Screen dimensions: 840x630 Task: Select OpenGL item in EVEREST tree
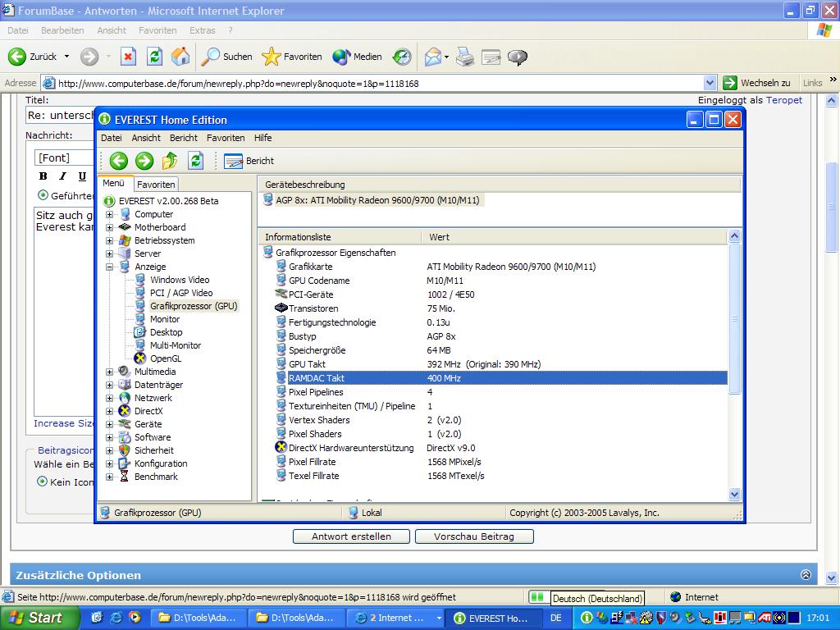pos(166,358)
